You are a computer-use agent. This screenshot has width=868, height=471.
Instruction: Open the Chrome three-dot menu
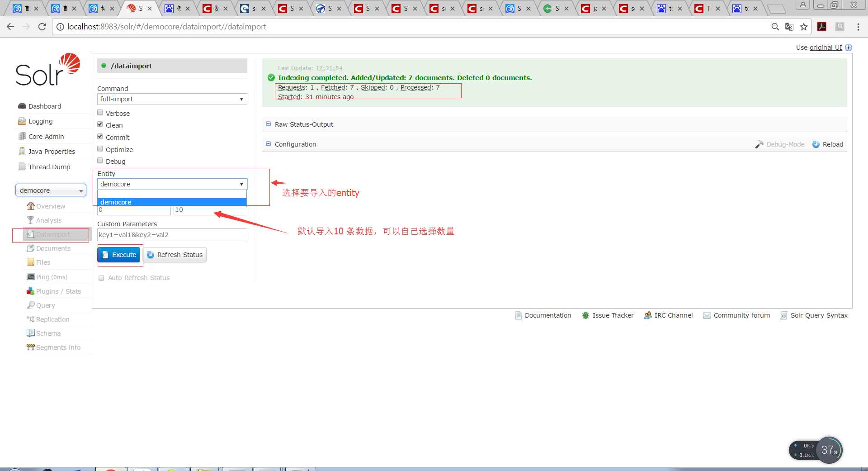858,27
